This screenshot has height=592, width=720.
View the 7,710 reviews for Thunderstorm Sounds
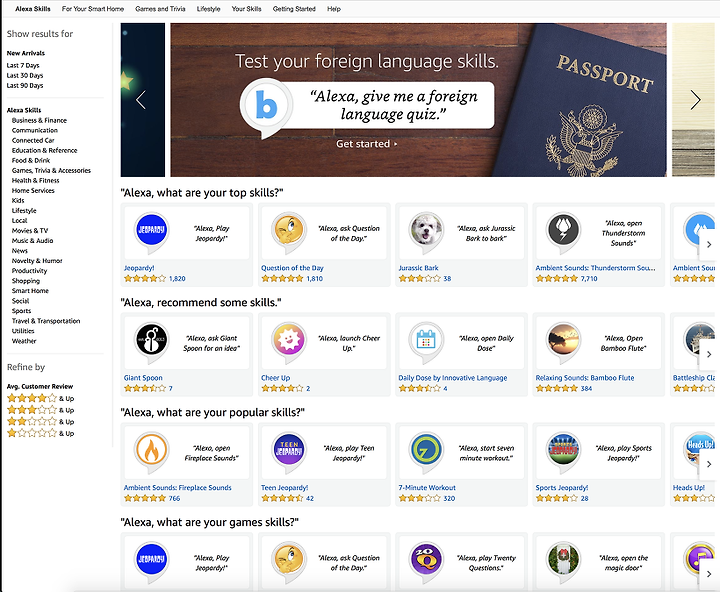point(589,278)
